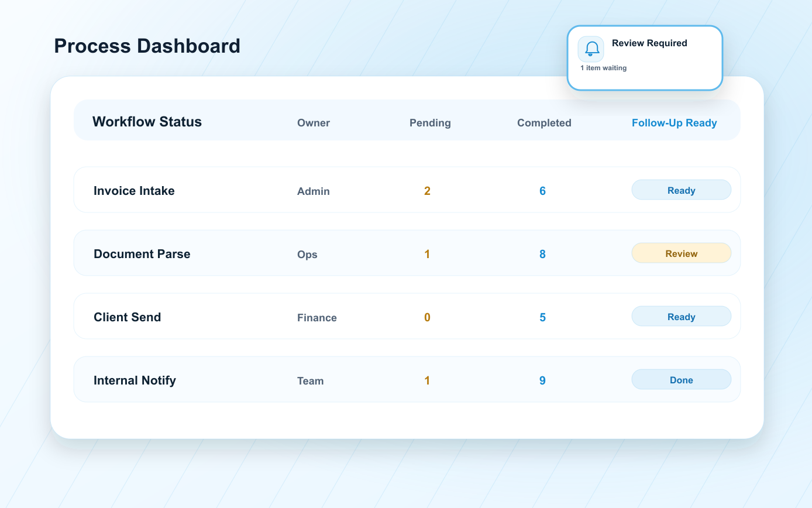Click Client Send completed count 5
The height and width of the screenshot is (508, 812).
(542, 317)
